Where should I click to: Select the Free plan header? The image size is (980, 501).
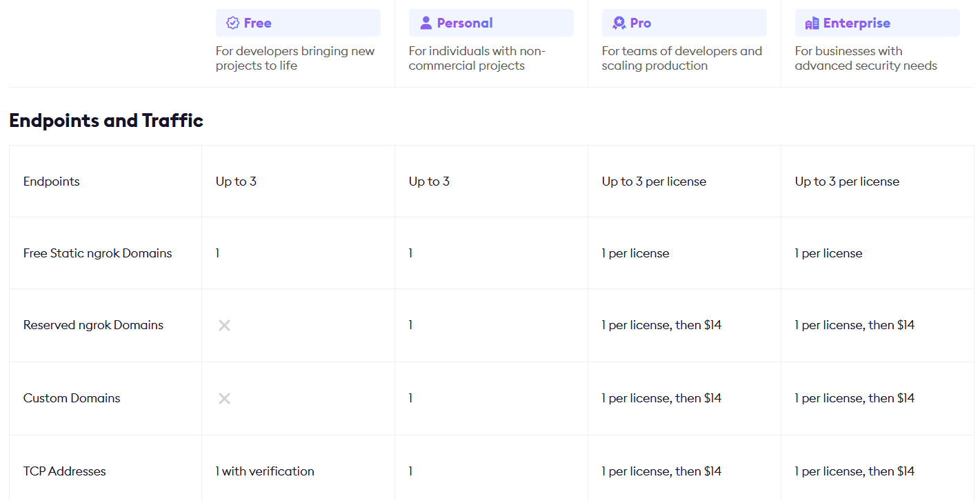coord(298,23)
